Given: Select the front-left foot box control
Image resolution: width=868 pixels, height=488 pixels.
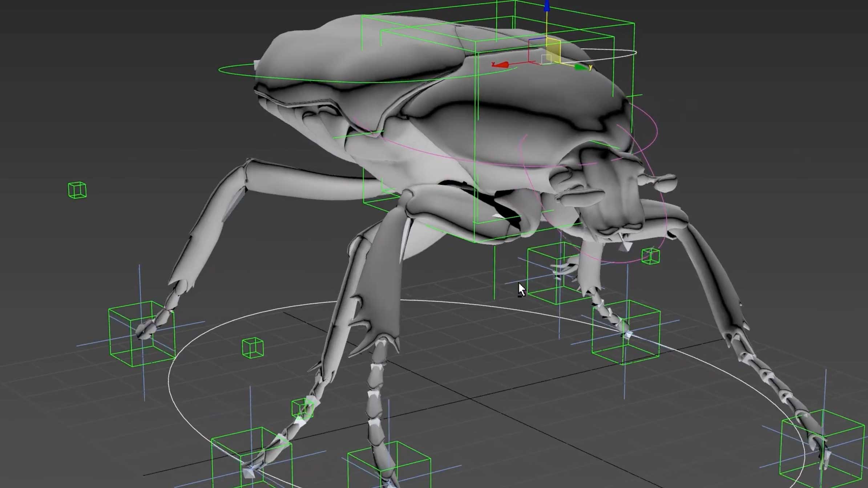Looking at the screenshot, I should (251, 458).
